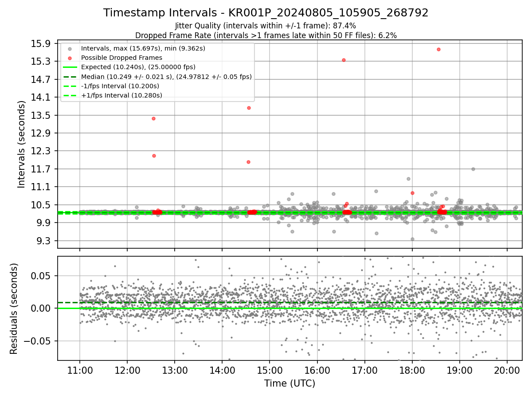Click the plot title 'Timestamp Intervals - KR001P_20240805_105905_268792'
The width and height of the screenshot is (532, 399).
[266, 13]
